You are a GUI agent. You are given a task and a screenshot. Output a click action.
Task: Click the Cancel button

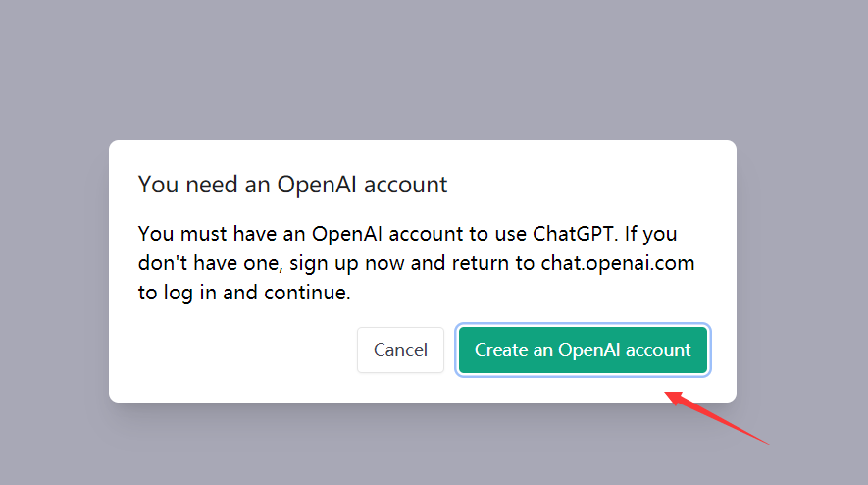(x=400, y=350)
